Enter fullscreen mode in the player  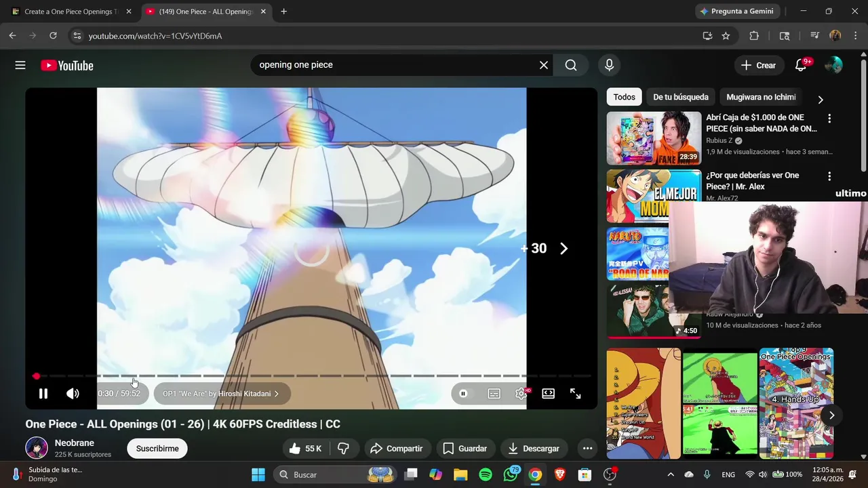(575, 394)
